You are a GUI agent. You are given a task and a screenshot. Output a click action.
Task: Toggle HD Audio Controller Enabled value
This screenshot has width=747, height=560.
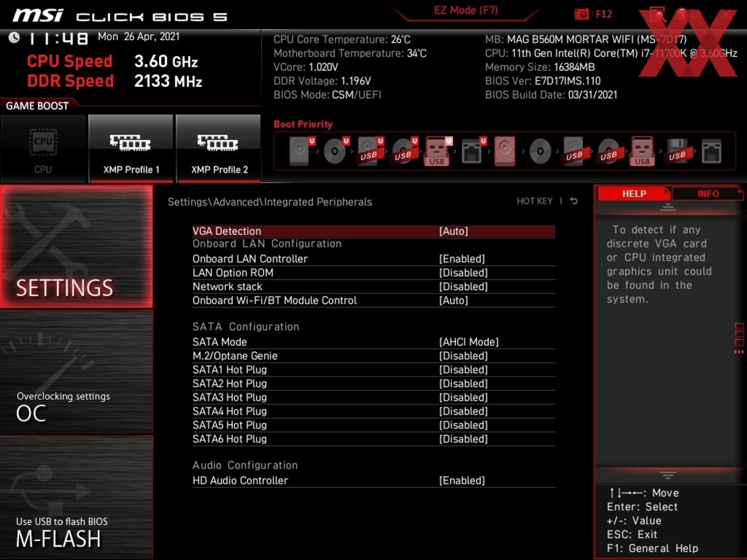click(462, 480)
